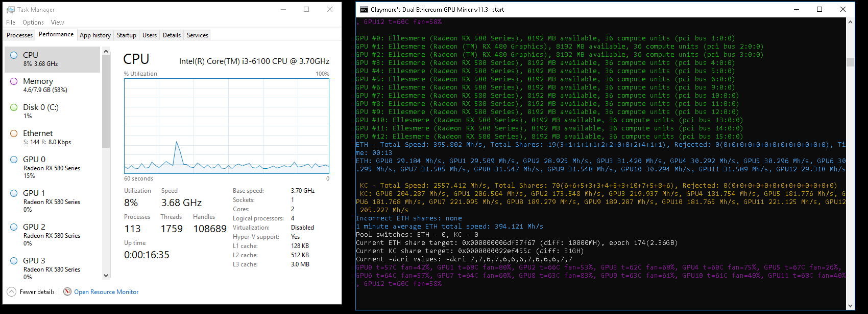Click the Base speed 3.70 GHz value
The height and width of the screenshot is (314, 868).
pyautogui.click(x=303, y=191)
